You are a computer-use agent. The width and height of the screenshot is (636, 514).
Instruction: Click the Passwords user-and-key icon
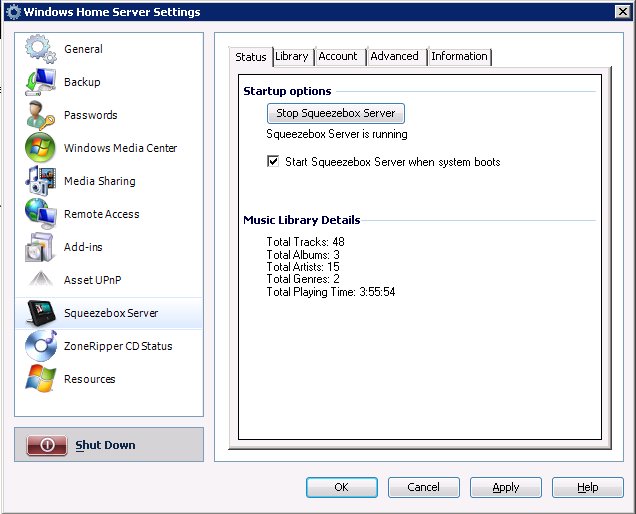(41, 115)
